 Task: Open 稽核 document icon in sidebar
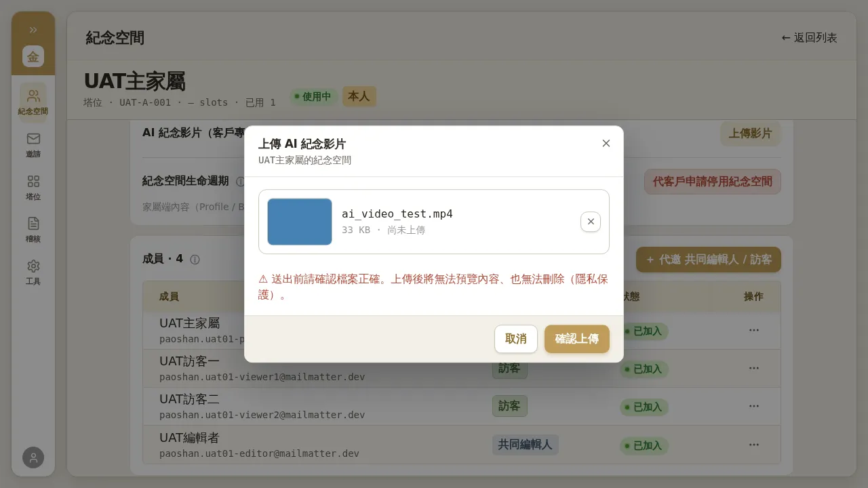[x=33, y=229]
